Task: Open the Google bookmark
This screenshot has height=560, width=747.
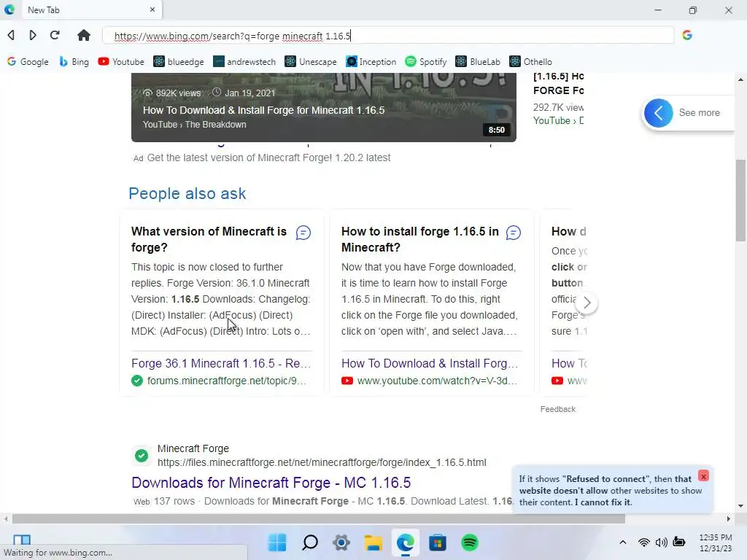Action: pos(28,62)
